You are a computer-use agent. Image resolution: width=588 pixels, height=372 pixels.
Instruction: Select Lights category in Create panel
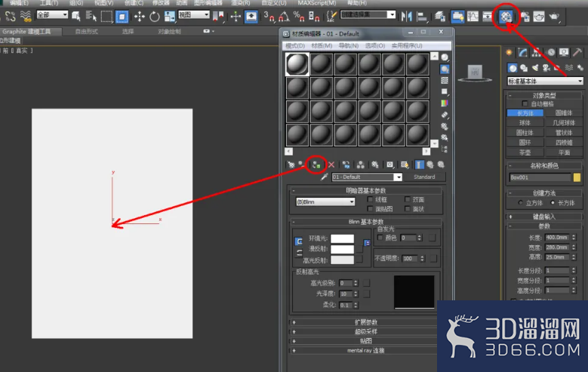[x=535, y=67]
